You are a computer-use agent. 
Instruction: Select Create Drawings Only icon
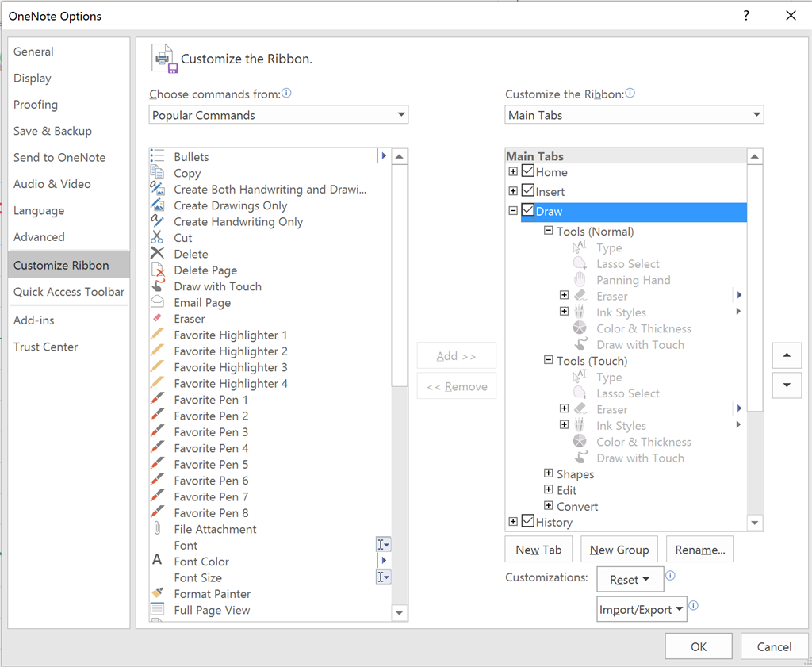pos(158,205)
